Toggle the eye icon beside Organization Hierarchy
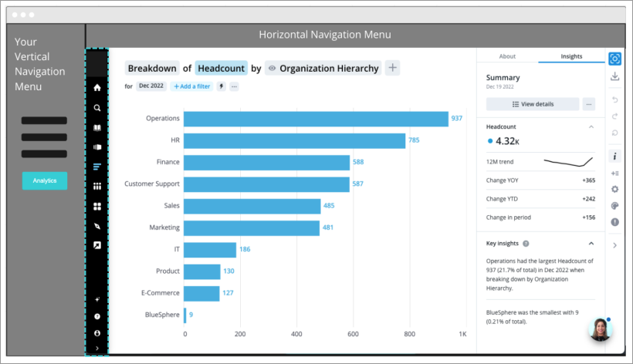The width and height of the screenshot is (633, 364). (x=272, y=69)
